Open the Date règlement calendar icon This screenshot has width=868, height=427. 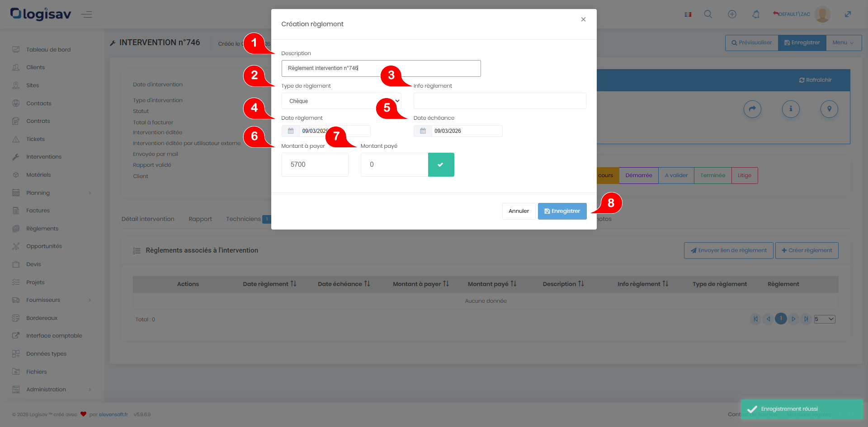point(291,131)
